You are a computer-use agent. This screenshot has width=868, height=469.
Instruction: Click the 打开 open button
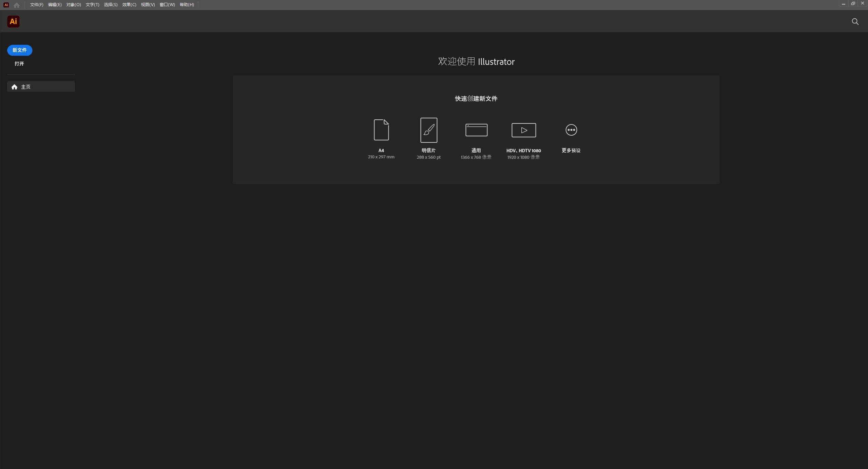tap(19, 64)
